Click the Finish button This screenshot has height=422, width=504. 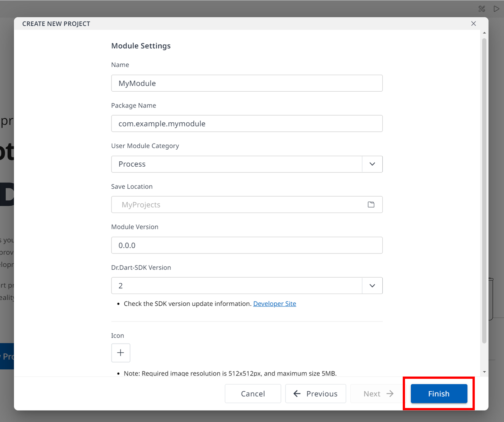pos(439,394)
